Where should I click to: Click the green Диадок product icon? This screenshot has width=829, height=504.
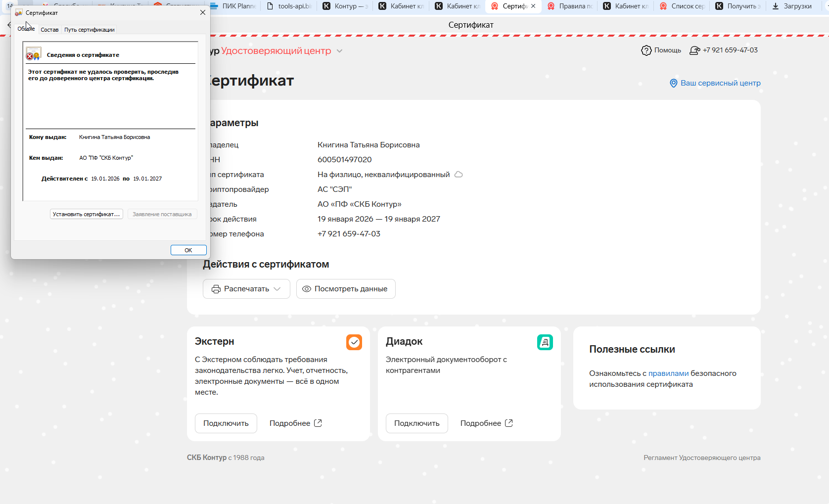(545, 342)
